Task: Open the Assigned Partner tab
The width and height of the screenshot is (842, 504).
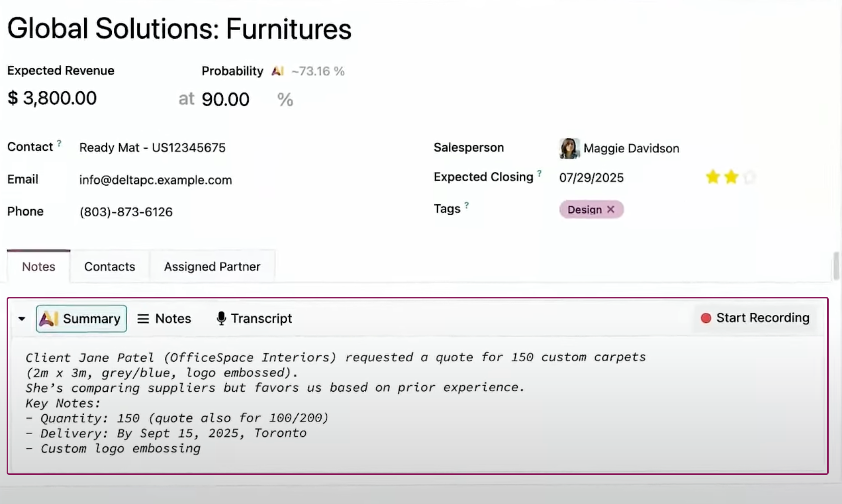Action: click(212, 267)
